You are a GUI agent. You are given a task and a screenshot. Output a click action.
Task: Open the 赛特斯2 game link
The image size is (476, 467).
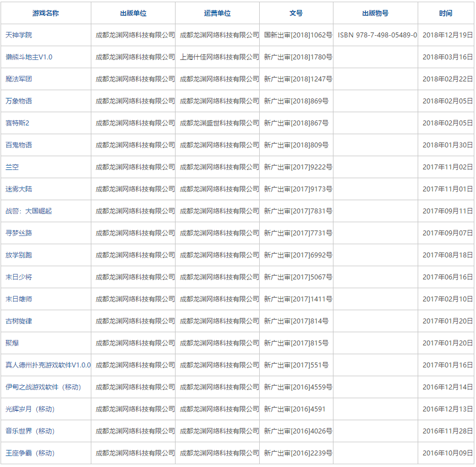[x=17, y=123]
